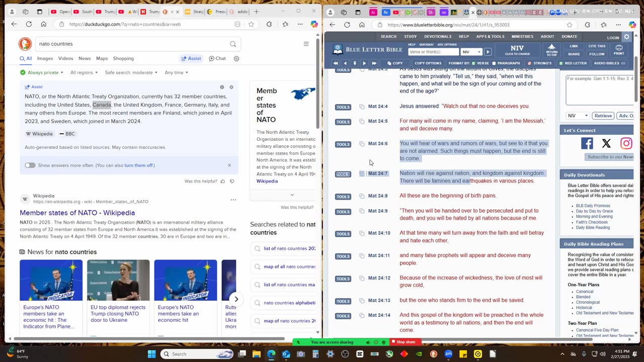The height and width of the screenshot is (362, 644).
Task: Reload the DuckDuckGo page in left browser
Action: tap(29, 24)
